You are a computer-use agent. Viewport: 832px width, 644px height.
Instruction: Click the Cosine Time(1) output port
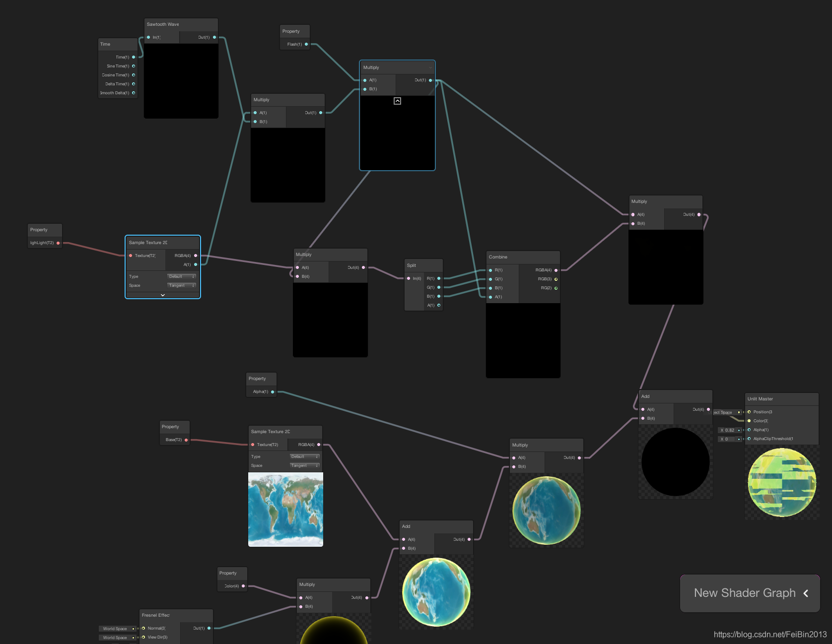pyautogui.click(x=134, y=75)
